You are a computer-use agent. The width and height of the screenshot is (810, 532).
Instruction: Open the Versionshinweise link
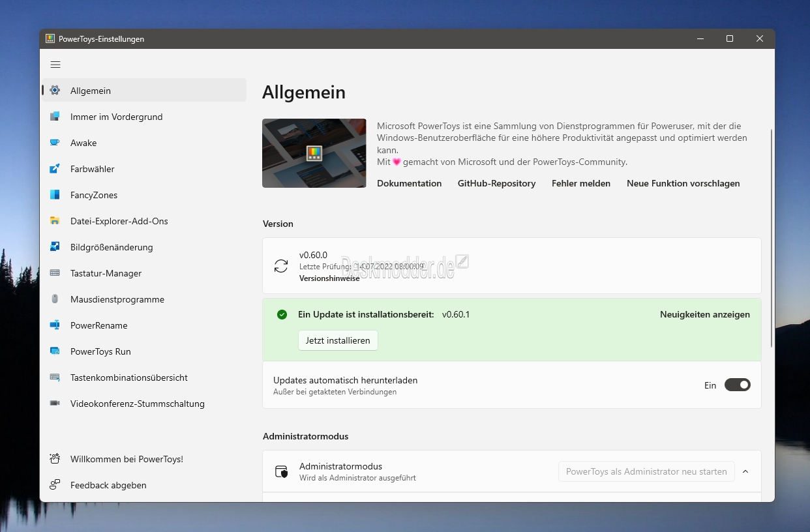coord(329,278)
